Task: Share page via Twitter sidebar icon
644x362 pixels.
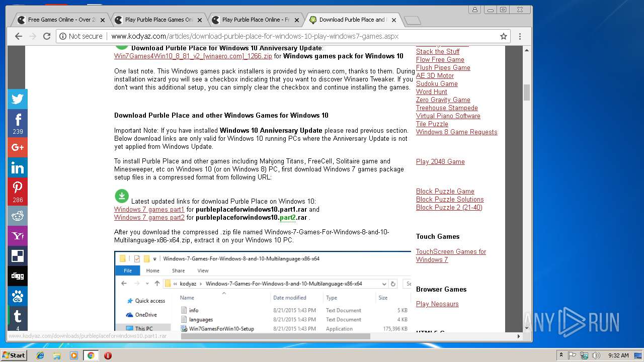Action: click(x=18, y=99)
